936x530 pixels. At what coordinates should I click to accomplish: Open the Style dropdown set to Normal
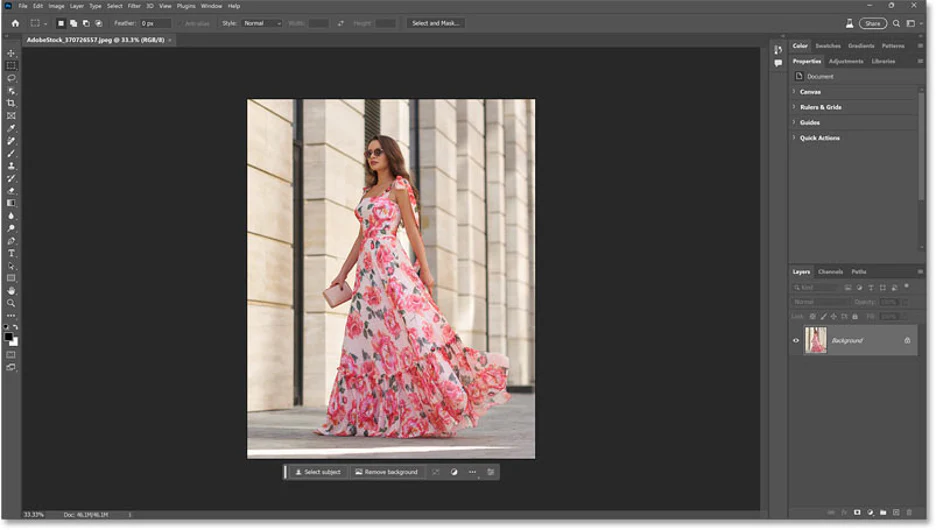pyautogui.click(x=261, y=23)
